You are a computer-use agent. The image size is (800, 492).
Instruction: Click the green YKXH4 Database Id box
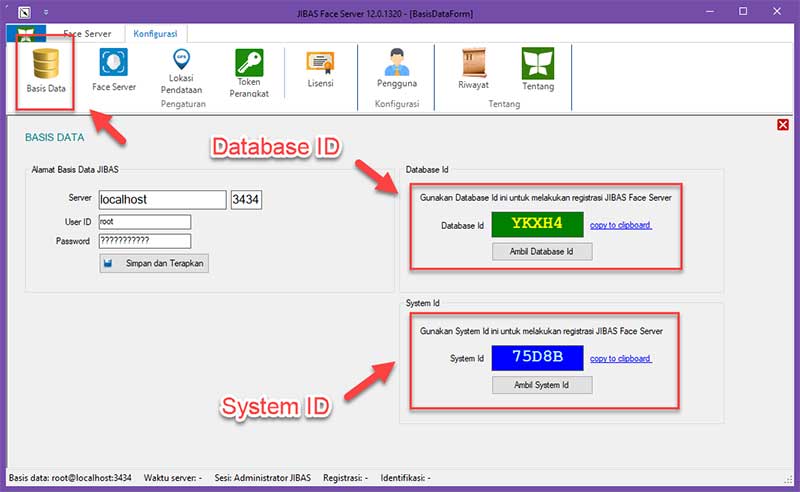pyautogui.click(x=537, y=225)
